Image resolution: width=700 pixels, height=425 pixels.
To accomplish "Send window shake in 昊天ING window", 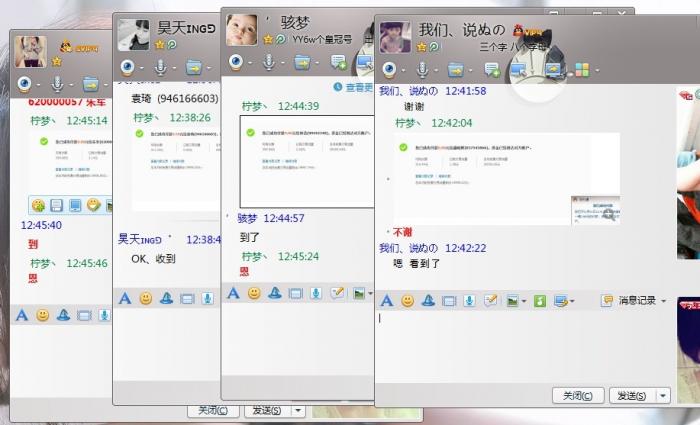I will pos(187,299).
